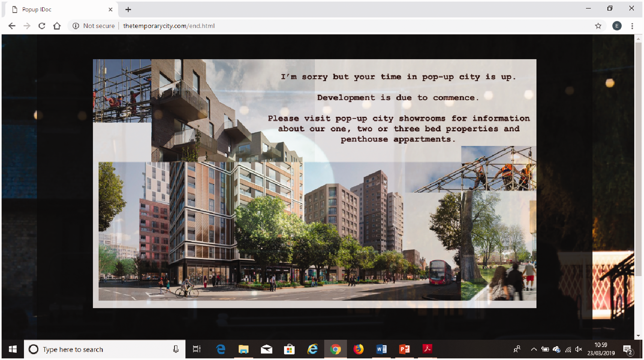This screenshot has height=360, width=644.
Task: Bookmark this page with star icon
Action: click(598, 26)
